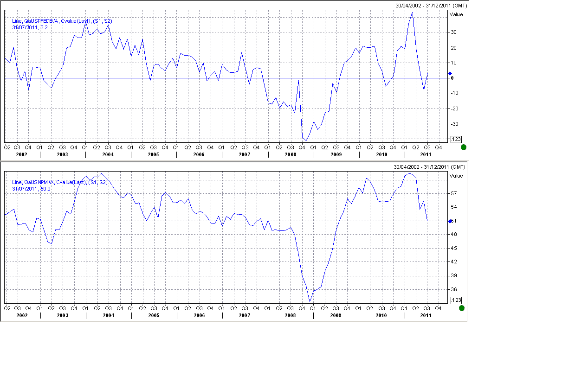Screen dimensions: 588x370
Task: Select the 2008 year label on top chart
Action: coord(290,154)
